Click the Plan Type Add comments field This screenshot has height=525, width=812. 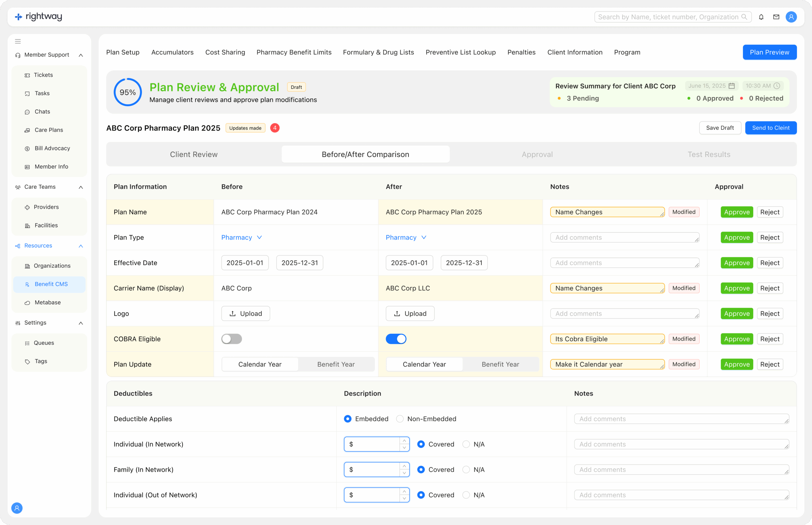tap(624, 237)
